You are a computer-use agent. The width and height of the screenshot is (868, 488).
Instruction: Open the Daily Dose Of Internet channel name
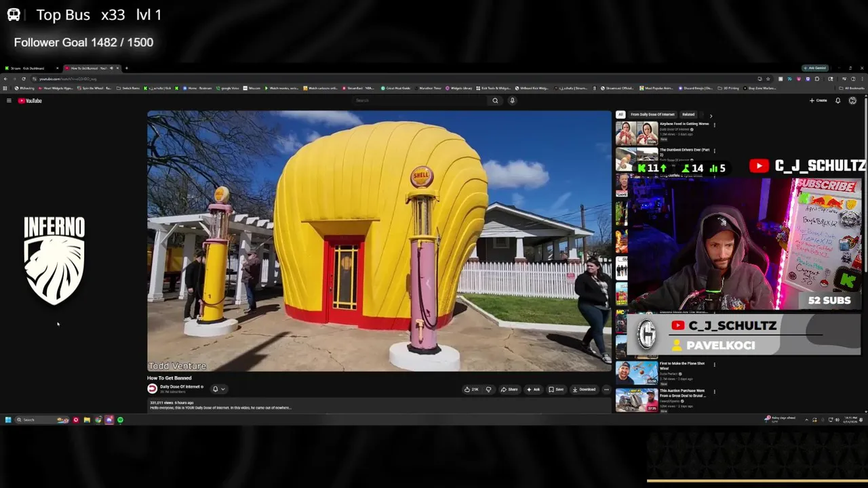180,386
